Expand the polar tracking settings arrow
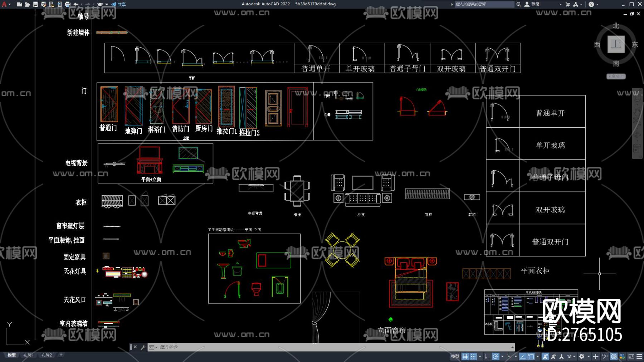 [502, 356]
